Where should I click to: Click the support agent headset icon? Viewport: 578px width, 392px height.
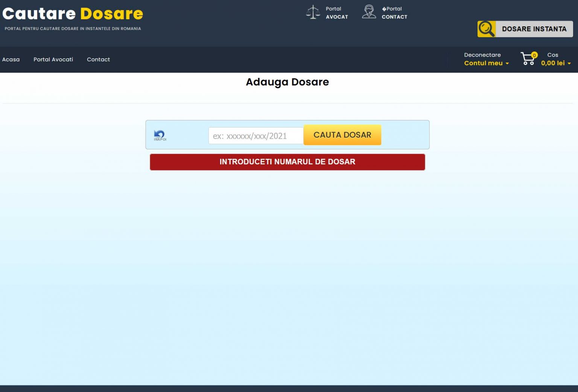pyautogui.click(x=369, y=12)
